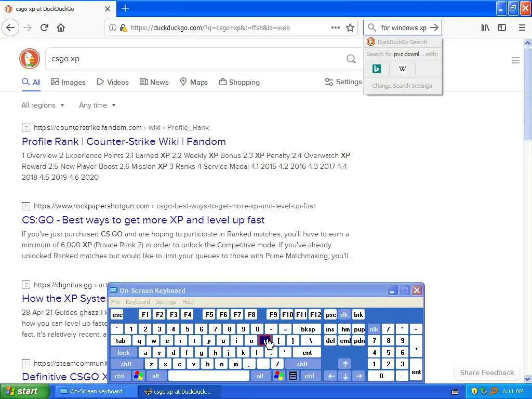Open DuckDuckGo Settings dropdown
The image size is (532, 399).
[343, 82]
